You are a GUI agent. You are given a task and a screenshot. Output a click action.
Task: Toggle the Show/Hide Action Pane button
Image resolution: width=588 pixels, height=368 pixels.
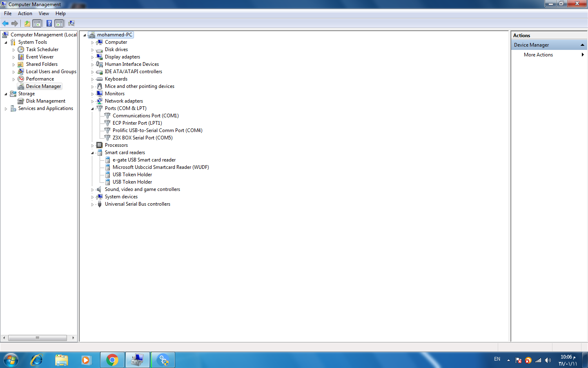(x=59, y=23)
